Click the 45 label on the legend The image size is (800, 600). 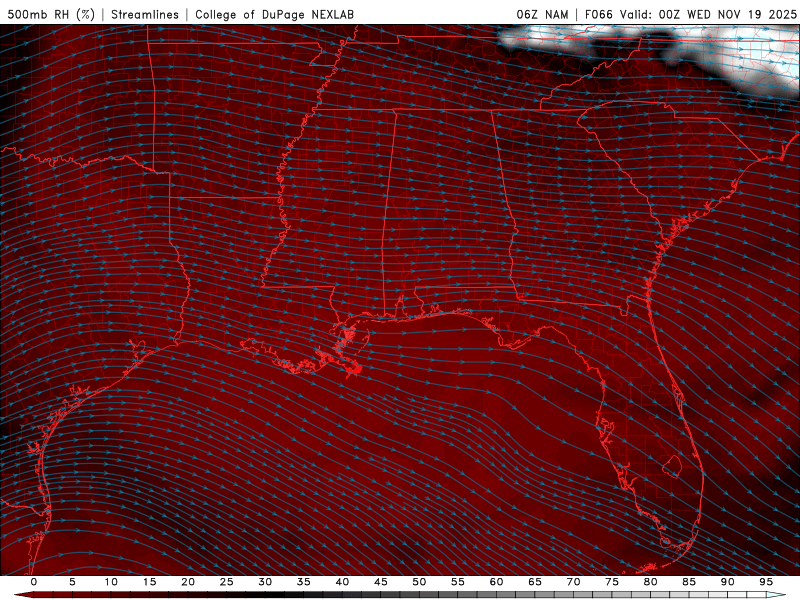pos(381,582)
